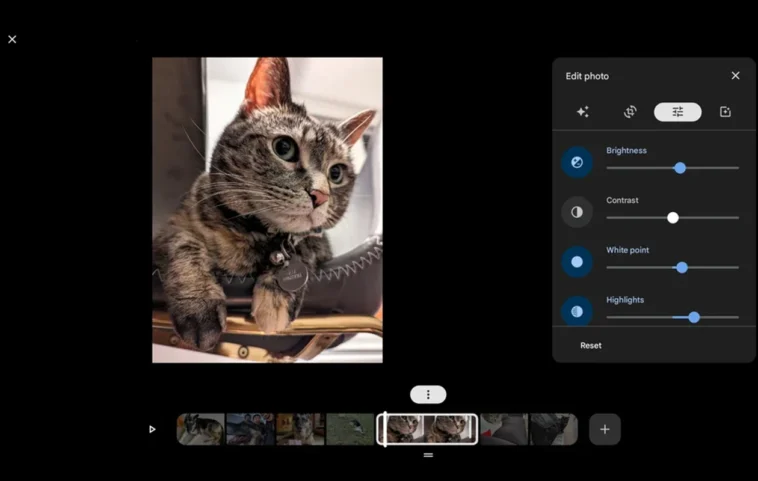The width and height of the screenshot is (758, 481).
Task: Click the cat photo preview
Action: tap(267, 210)
